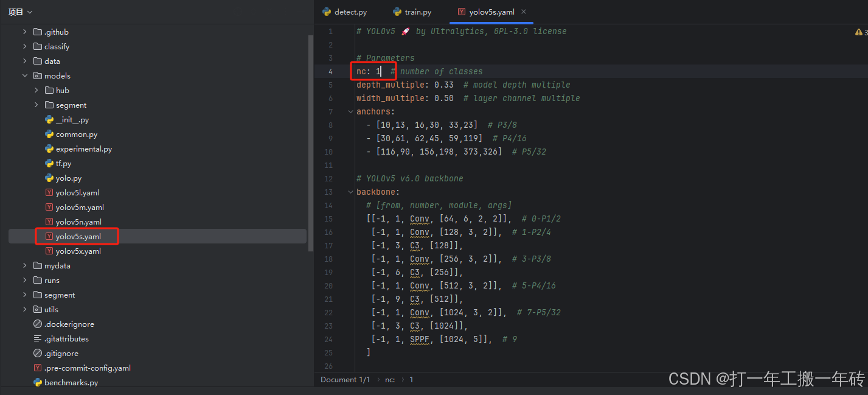Expand the utils folder chevron

click(x=25, y=309)
